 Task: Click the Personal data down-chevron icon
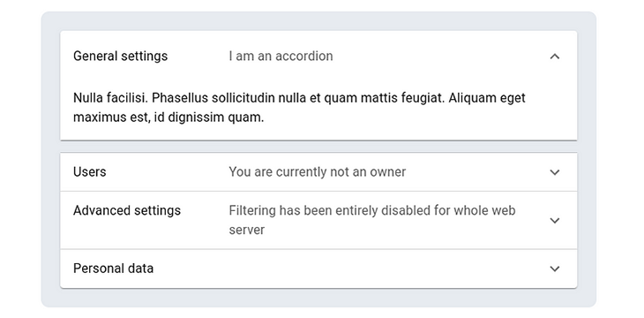[555, 269]
